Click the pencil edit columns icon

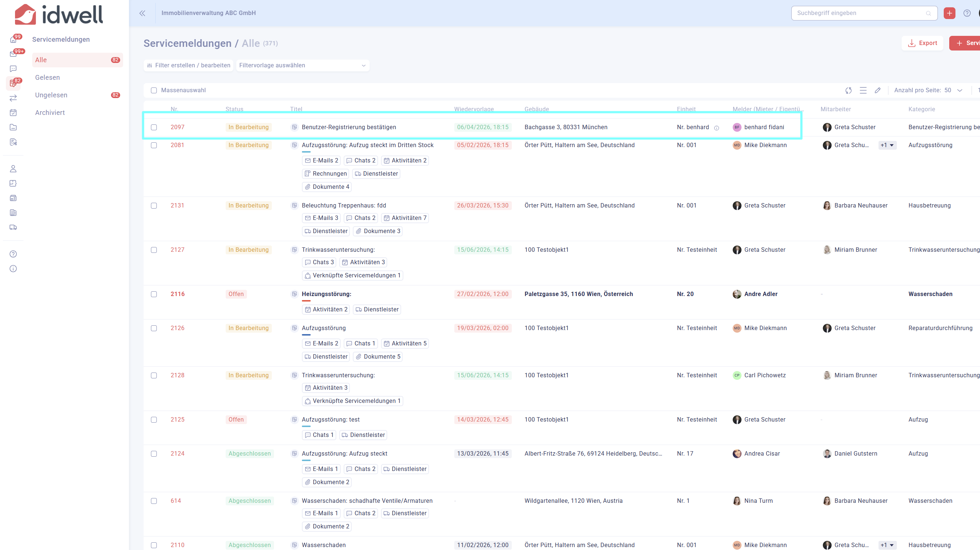pos(878,90)
